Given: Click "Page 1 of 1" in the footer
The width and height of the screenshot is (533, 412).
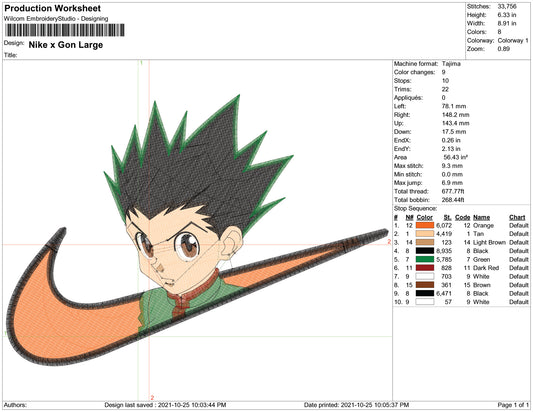Looking at the screenshot, I should click(x=513, y=405).
